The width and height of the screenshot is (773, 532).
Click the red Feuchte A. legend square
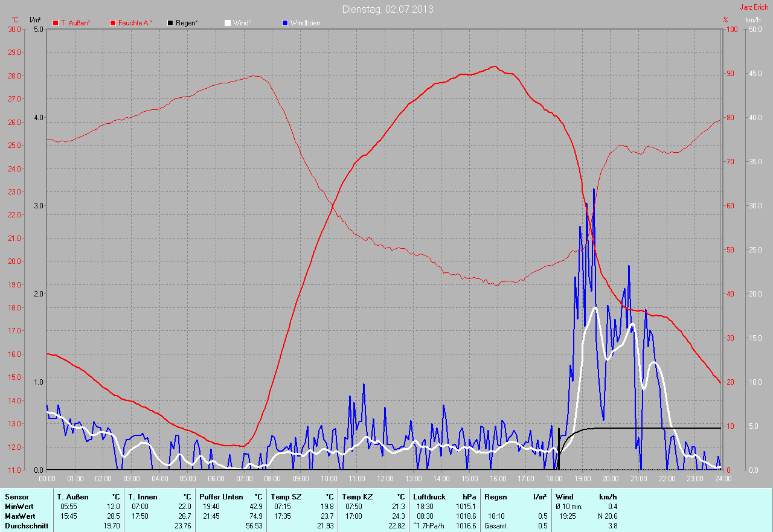point(113,23)
